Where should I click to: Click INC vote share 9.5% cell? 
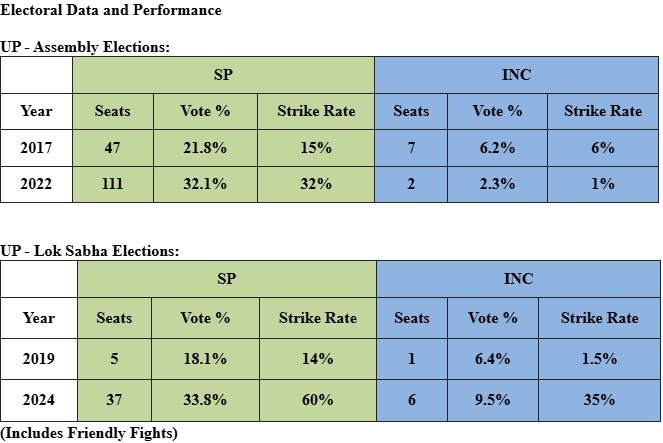[x=493, y=400]
